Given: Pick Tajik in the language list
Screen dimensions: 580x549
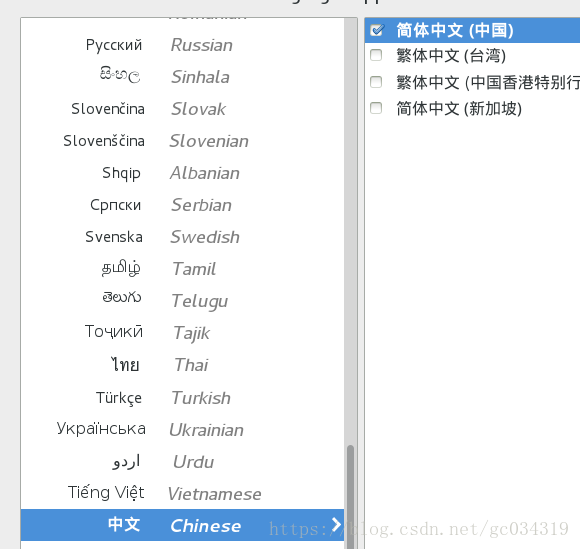Looking at the screenshot, I should coord(182,333).
